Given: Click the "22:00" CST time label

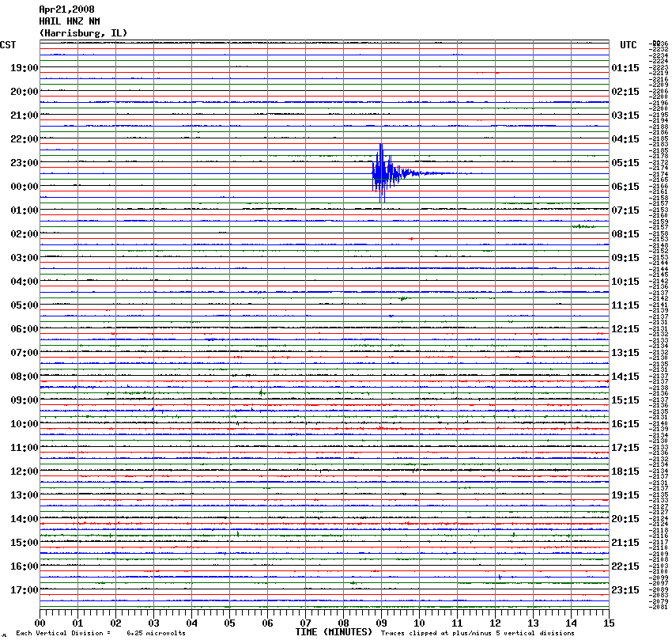Looking at the screenshot, I should point(25,139).
